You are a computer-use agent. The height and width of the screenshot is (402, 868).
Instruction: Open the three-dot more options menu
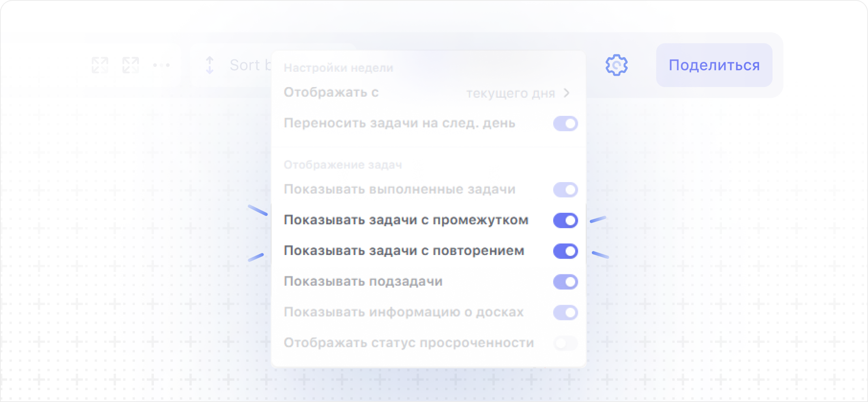coord(161,65)
